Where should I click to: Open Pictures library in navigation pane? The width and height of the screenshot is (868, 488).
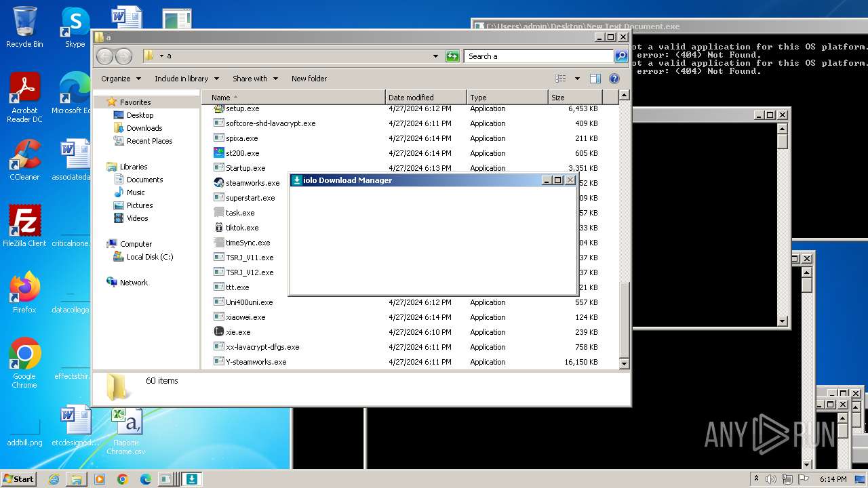coord(140,205)
